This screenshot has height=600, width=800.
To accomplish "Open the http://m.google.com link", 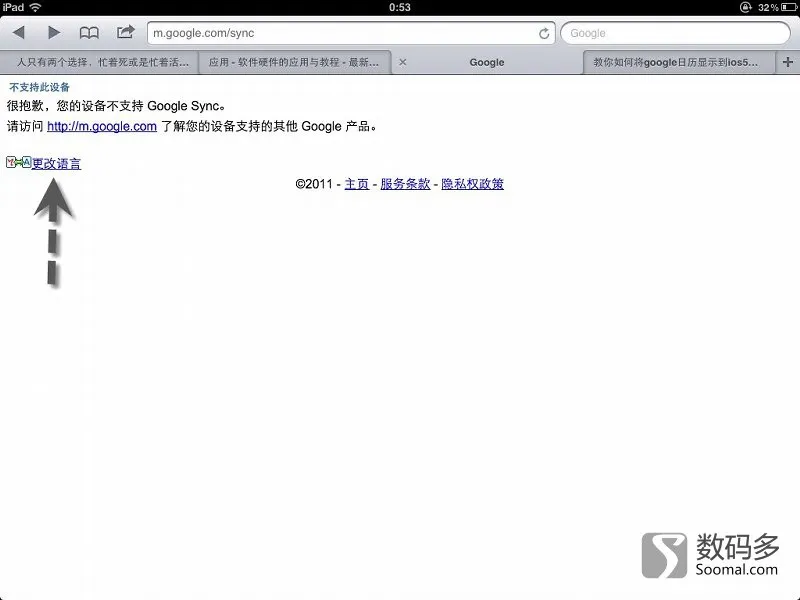I will (x=102, y=126).
